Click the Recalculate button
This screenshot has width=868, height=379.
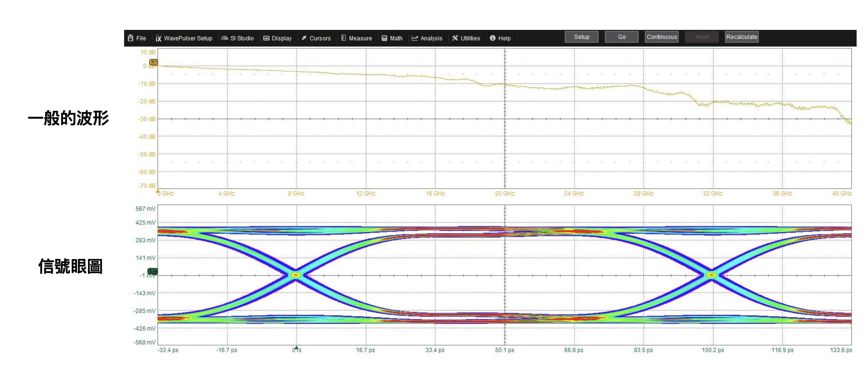coord(742,37)
